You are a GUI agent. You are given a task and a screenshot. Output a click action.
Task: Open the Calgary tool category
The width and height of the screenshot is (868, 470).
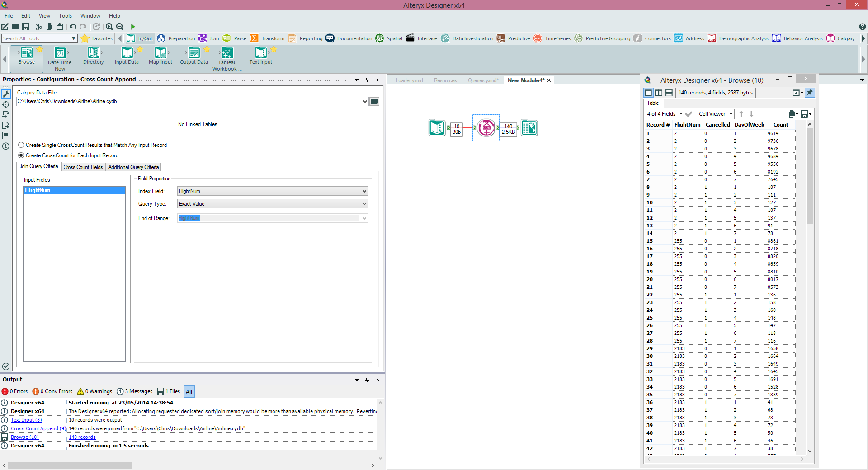840,38
